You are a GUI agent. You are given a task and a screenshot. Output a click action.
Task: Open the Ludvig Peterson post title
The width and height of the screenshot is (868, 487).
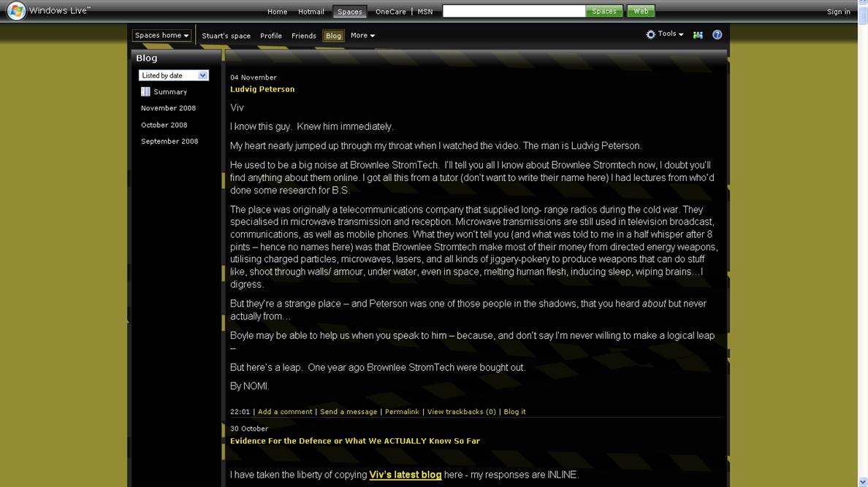tap(262, 89)
